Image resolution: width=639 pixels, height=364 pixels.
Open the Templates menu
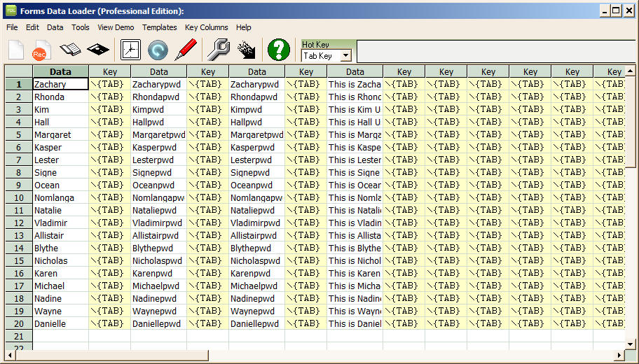tap(159, 27)
